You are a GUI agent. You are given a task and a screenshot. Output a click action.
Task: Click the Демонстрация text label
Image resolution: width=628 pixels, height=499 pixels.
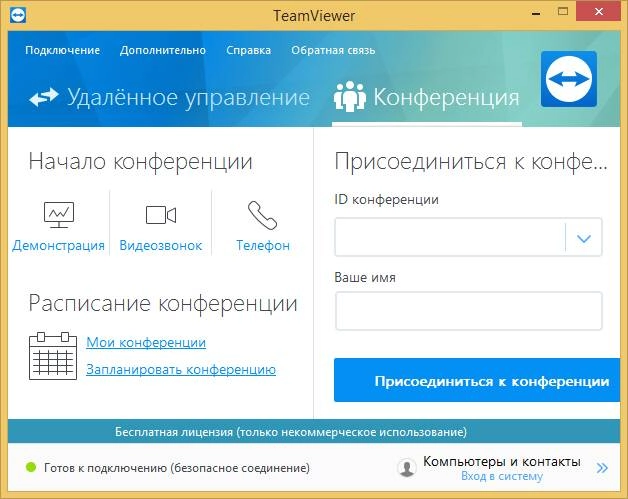(x=58, y=245)
